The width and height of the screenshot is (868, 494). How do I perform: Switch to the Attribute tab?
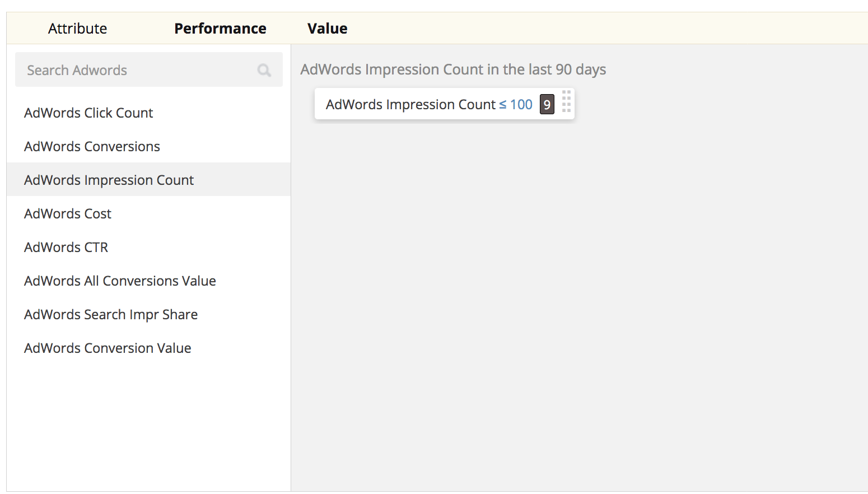(77, 29)
